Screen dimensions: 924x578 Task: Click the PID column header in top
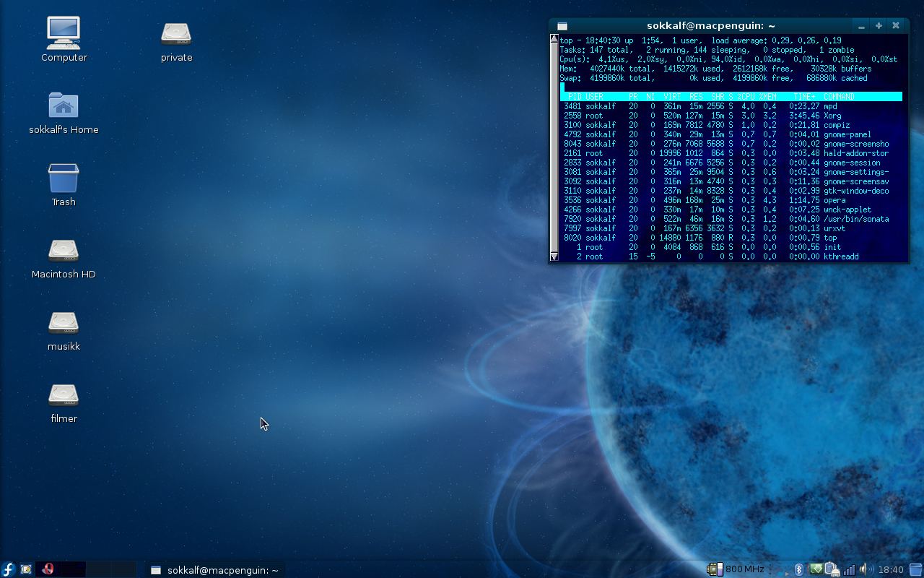coord(575,97)
